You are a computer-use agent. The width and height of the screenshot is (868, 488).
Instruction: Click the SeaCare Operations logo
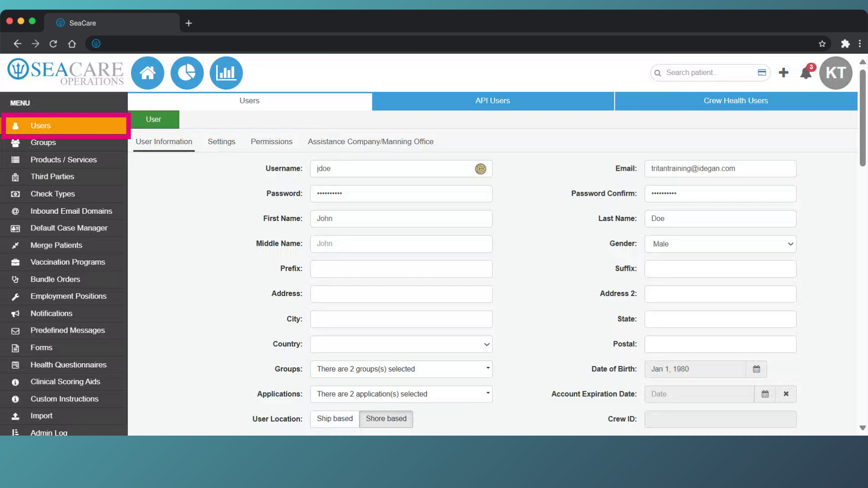click(66, 72)
